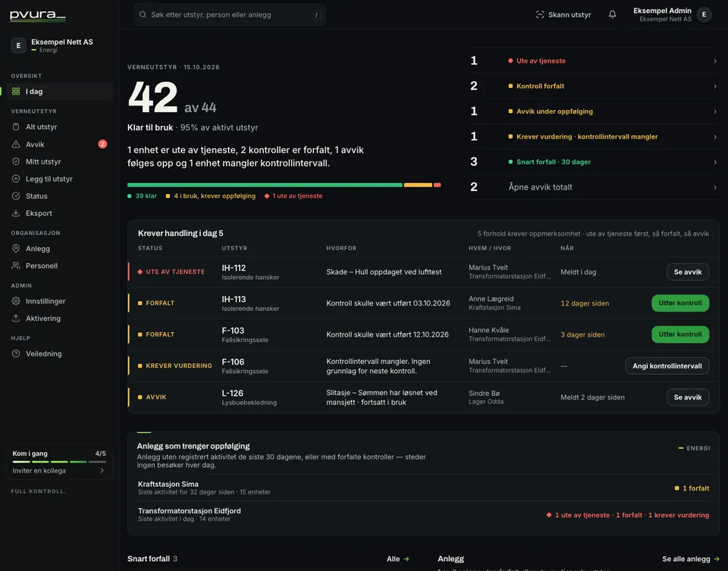Click the I dag grid icon
Viewport: 728px width, 571px height.
point(16,92)
